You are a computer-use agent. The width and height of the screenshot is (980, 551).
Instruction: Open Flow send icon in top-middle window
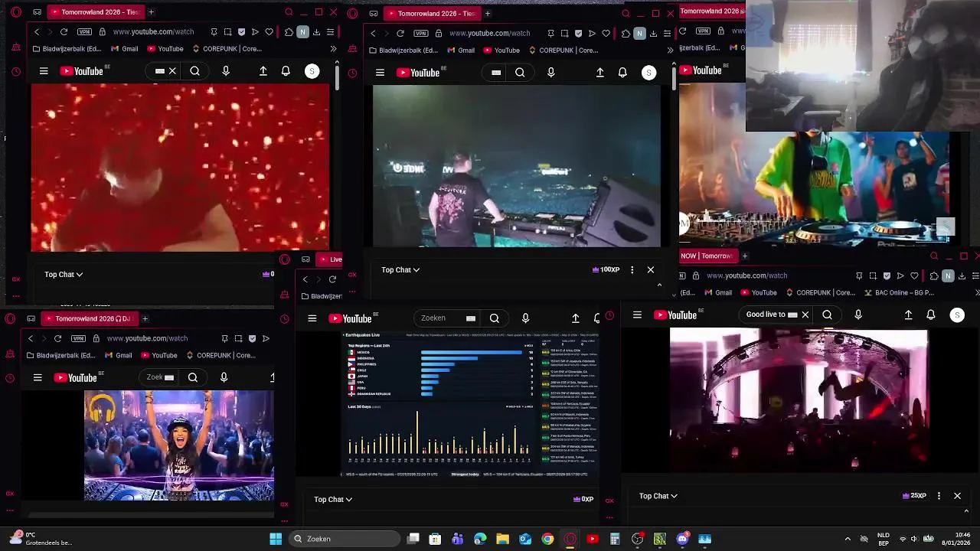click(x=592, y=33)
